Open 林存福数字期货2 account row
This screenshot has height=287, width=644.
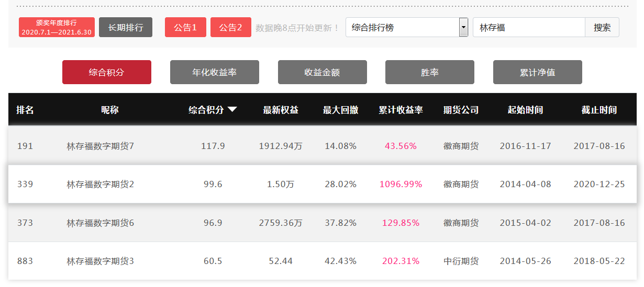click(323, 184)
